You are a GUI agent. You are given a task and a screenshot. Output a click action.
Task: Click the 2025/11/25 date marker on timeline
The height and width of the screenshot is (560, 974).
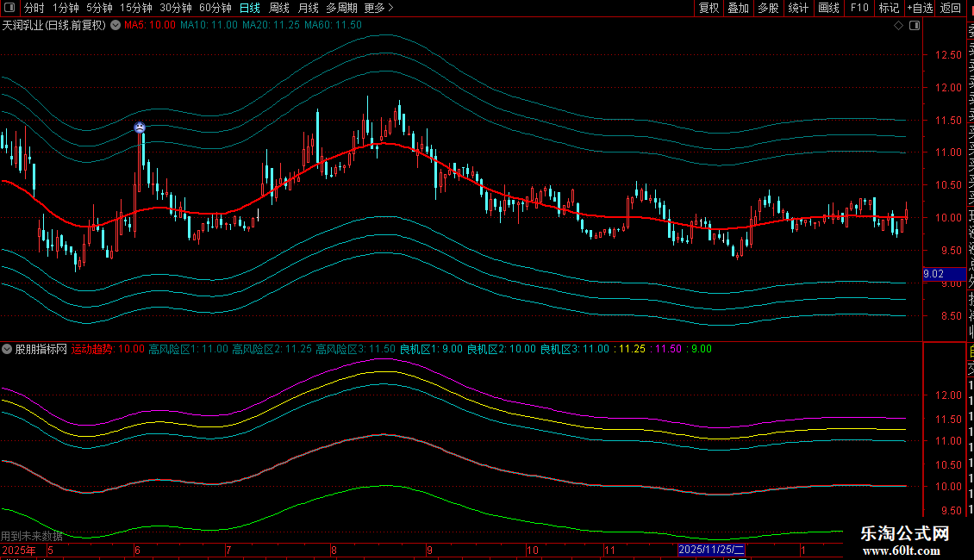point(711,550)
